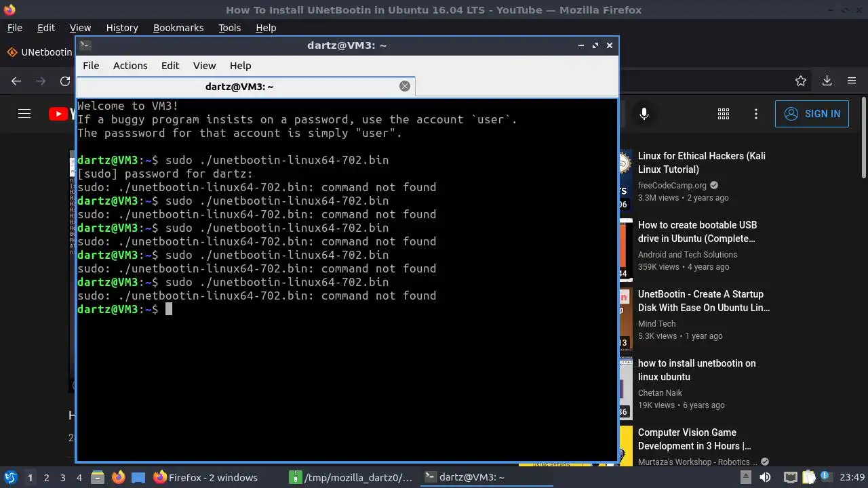Switch to dartz@VM3 terminal task
Viewport: 868px width, 488px height.
click(x=486, y=478)
